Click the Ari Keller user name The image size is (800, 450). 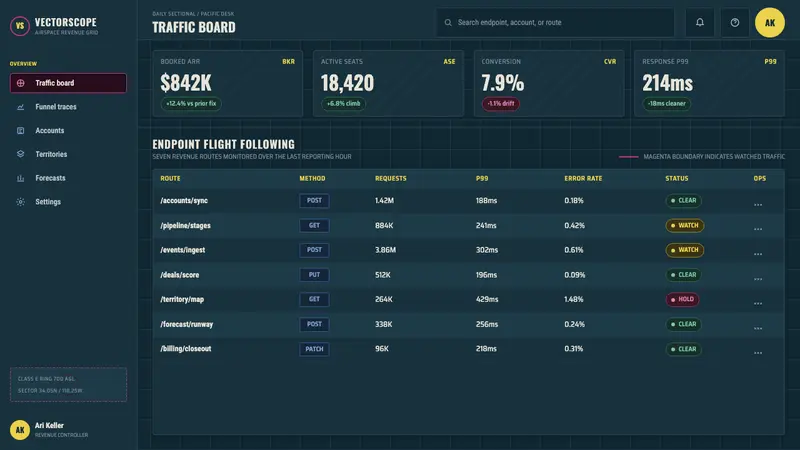click(49, 426)
